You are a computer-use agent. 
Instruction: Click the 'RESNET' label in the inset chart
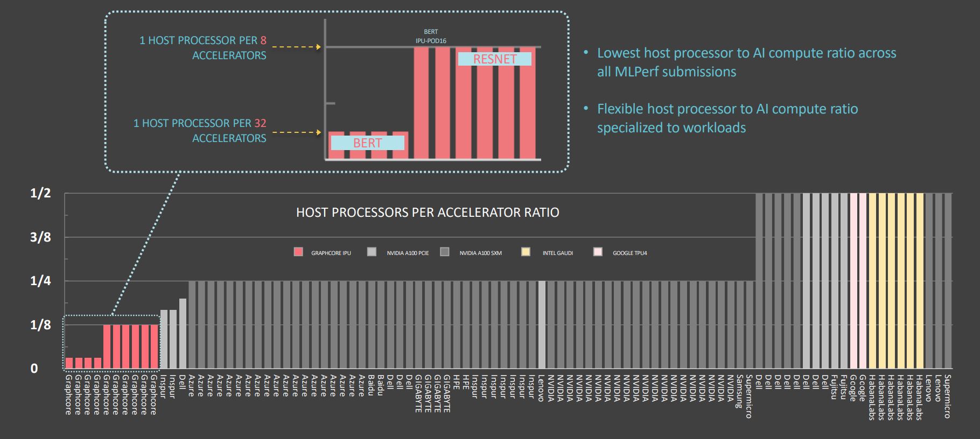(495, 59)
